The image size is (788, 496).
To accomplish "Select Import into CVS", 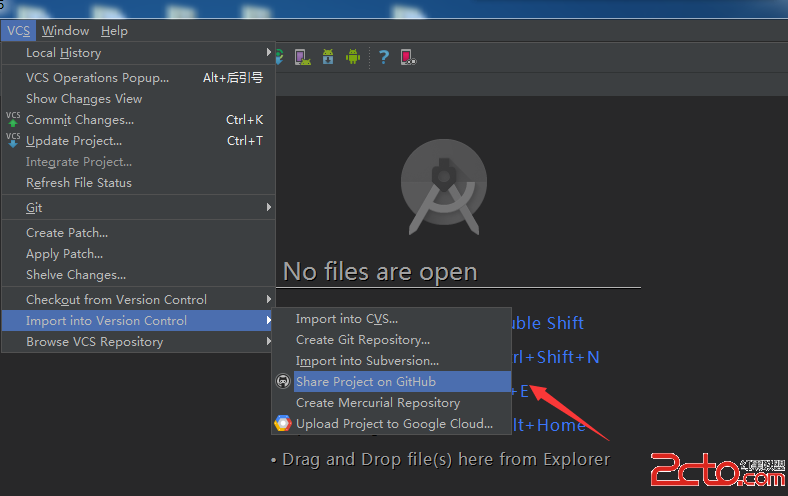I will [x=391, y=319].
